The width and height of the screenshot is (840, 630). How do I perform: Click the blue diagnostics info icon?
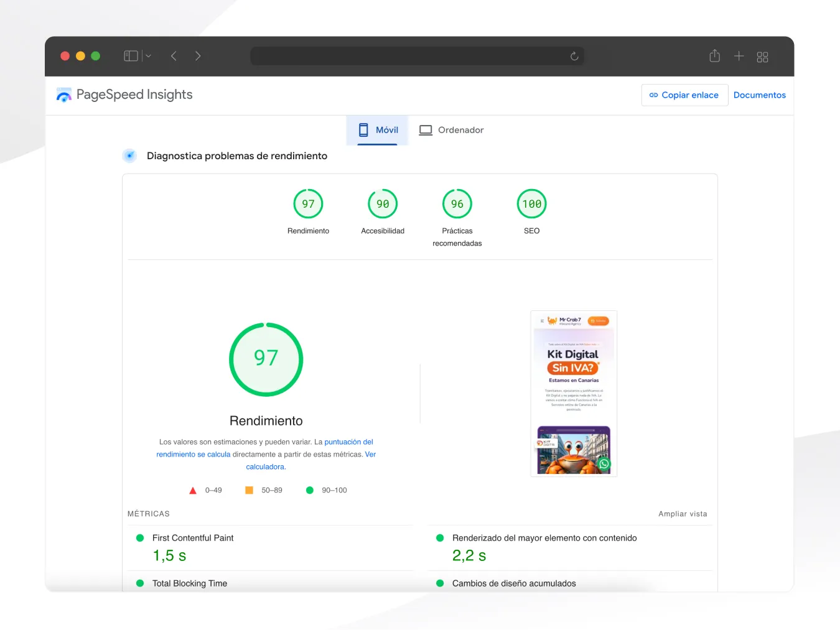point(129,155)
